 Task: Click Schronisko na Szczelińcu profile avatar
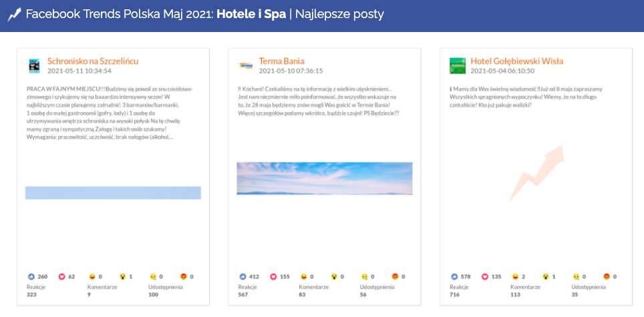click(35, 65)
